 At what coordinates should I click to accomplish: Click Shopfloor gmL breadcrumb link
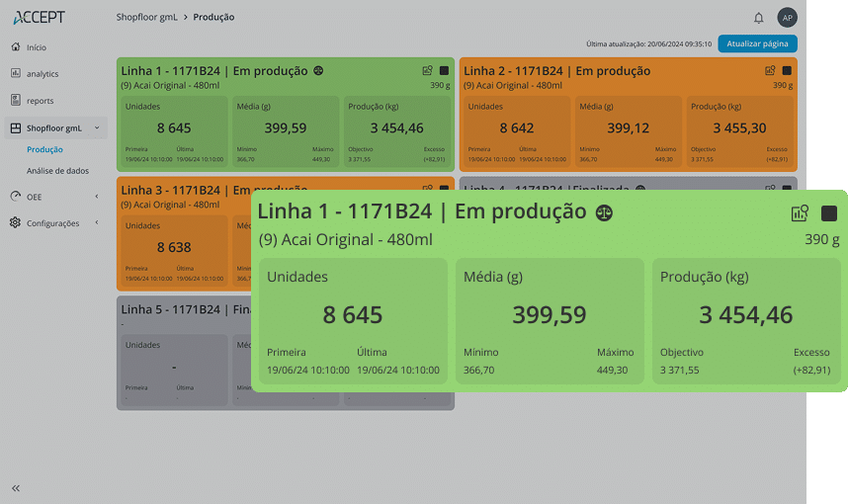[147, 18]
